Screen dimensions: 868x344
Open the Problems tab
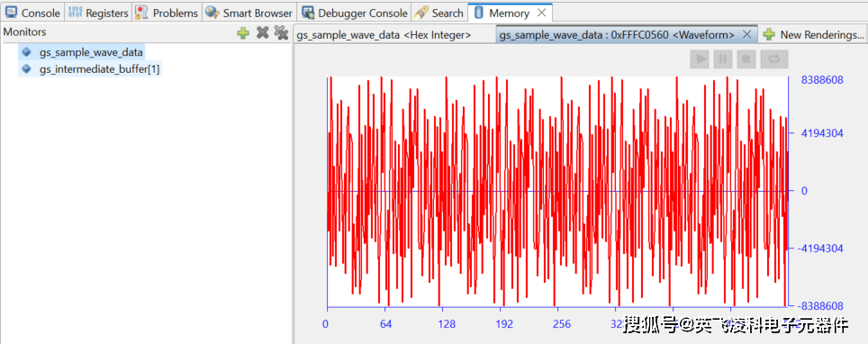(x=167, y=13)
